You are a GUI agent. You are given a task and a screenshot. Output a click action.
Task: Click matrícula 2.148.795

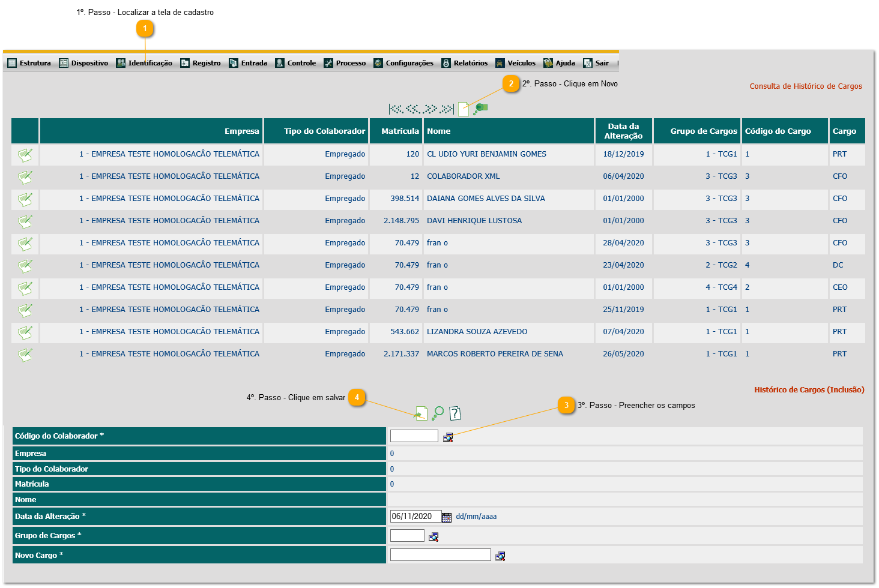401,221
